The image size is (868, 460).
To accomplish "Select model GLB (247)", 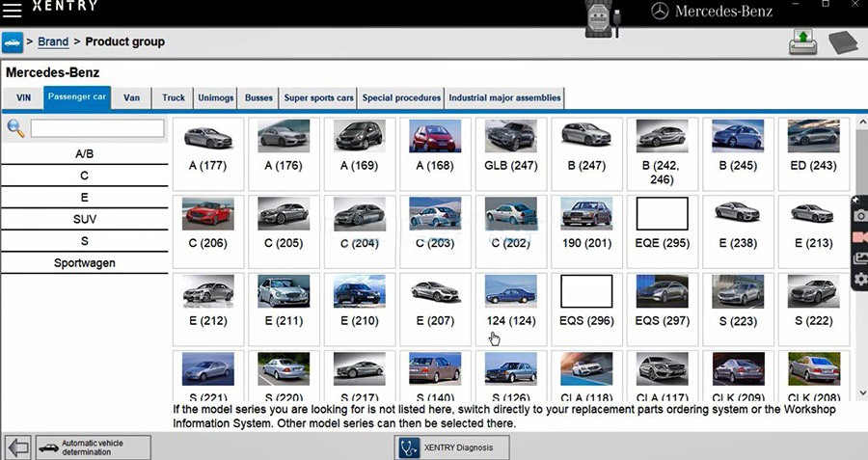I will pyautogui.click(x=511, y=154).
